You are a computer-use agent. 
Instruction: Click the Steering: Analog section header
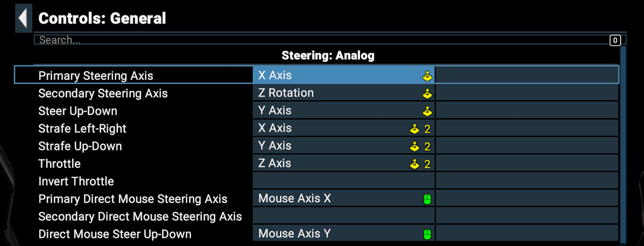click(x=328, y=55)
